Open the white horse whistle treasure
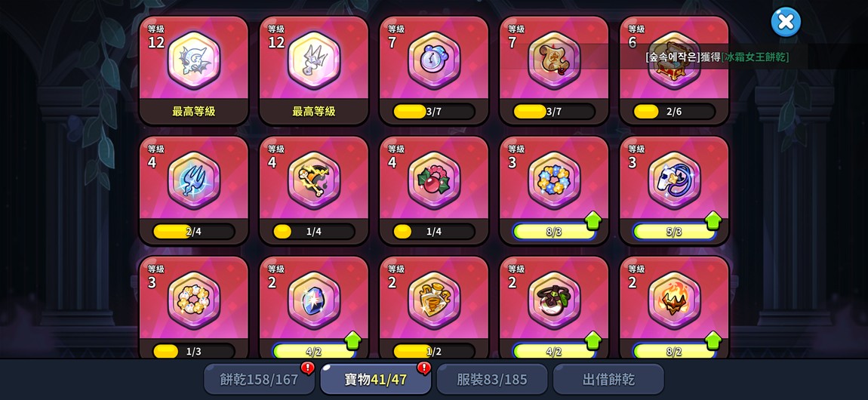Viewport: 868px width, 400px height. tap(674, 180)
